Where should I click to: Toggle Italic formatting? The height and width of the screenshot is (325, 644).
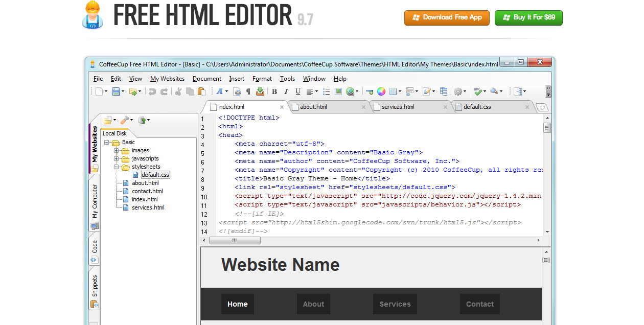(x=286, y=91)
